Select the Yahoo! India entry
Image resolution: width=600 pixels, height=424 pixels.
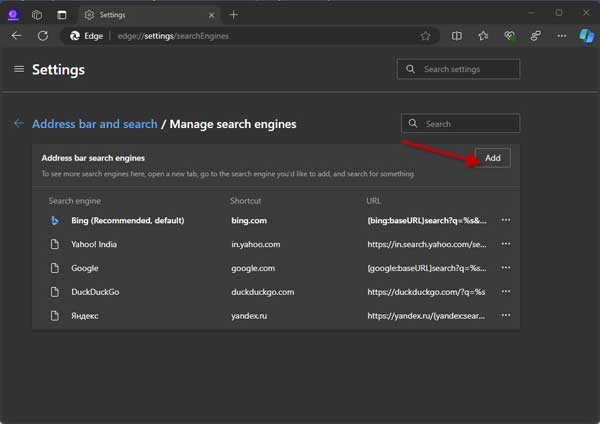[94, 244]
